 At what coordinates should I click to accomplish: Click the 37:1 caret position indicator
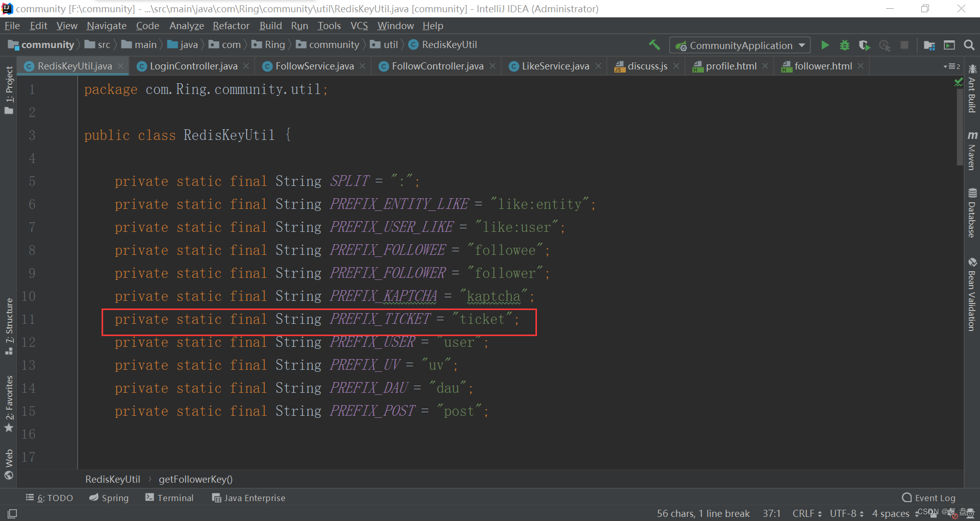point(771,513)
